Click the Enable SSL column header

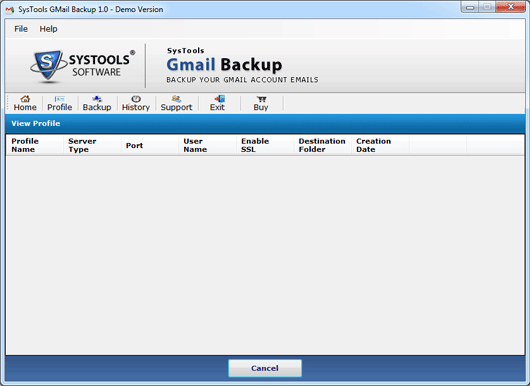(x=265, y=145)
